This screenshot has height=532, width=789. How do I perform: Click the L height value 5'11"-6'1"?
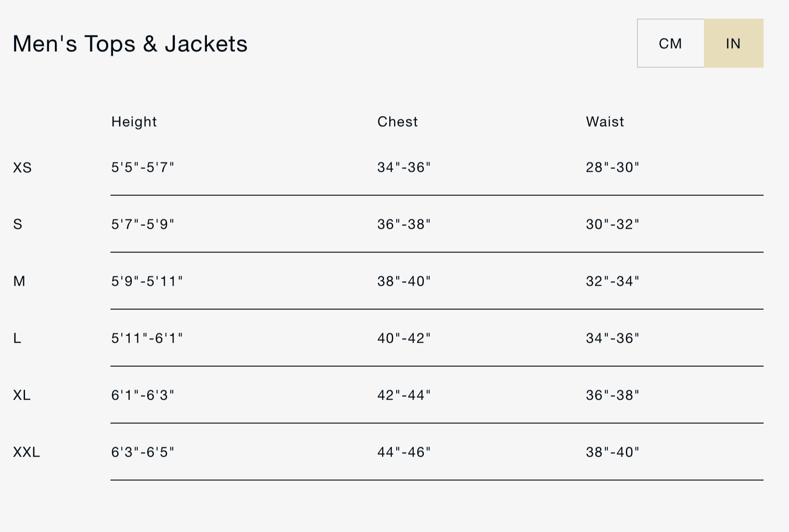147,338
